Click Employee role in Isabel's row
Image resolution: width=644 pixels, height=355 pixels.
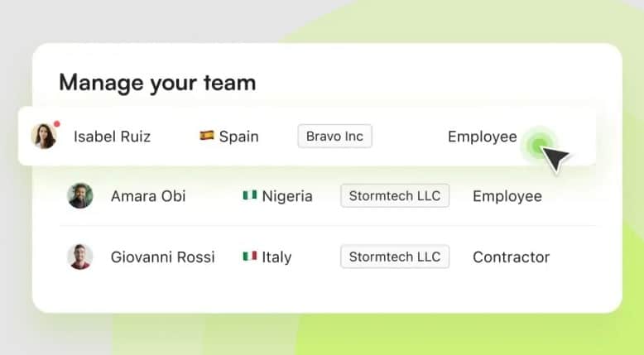482,137
